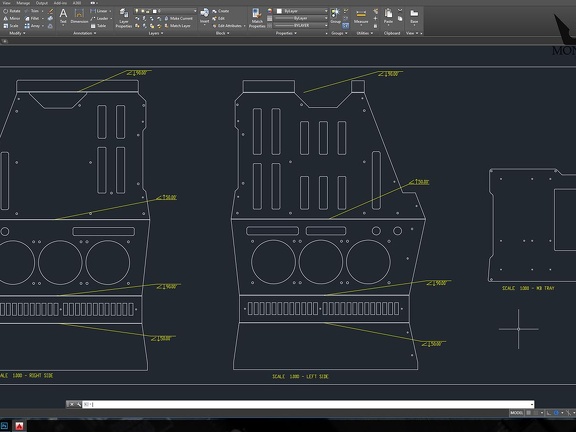Viewport: 576px width, 432px height.
Task: Click the RIGHT SIDE scale label
Action: 26,375
